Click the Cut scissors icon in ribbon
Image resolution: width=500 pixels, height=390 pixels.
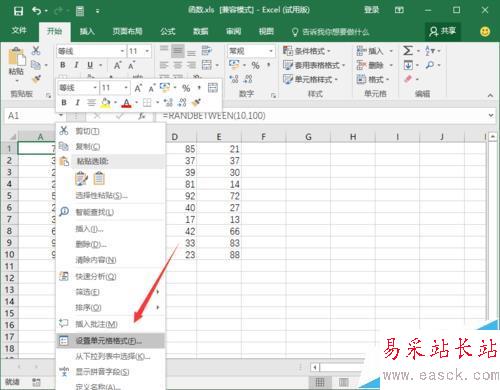pyautogui.click(x=36, y=51)
